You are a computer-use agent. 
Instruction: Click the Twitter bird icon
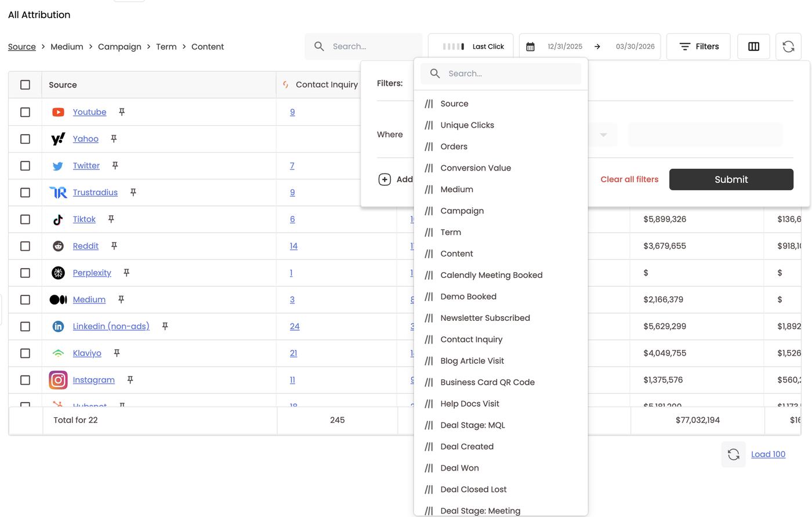pyautogui.click(x=58, y=166)
